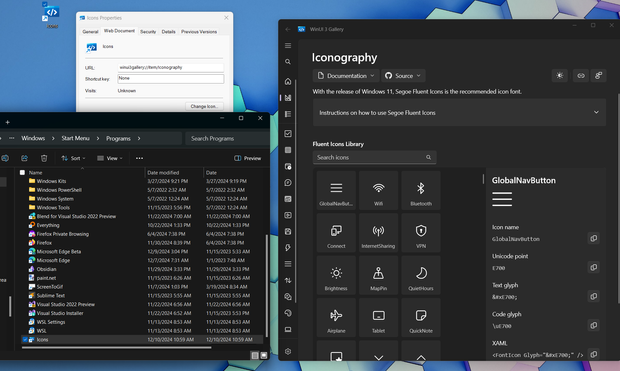Select the Brightness icon tile
The image size is (620, 371).
[x=336, y=275]
